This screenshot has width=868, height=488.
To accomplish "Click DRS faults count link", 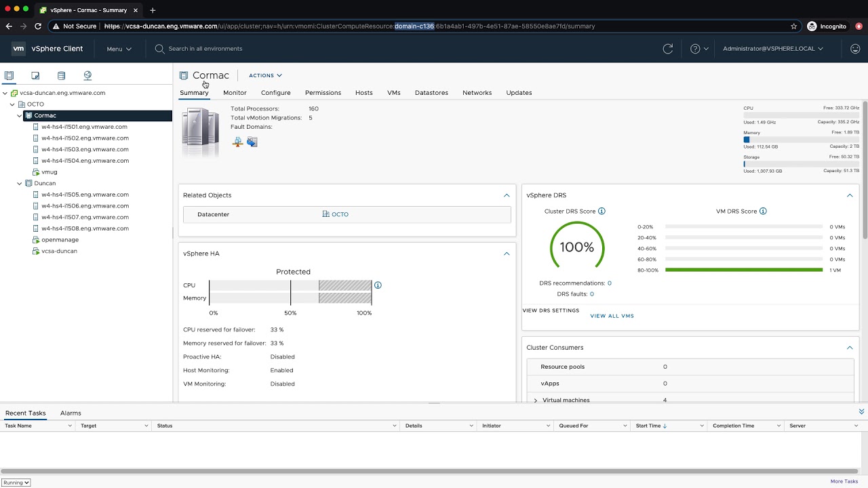I will point(592,294).
